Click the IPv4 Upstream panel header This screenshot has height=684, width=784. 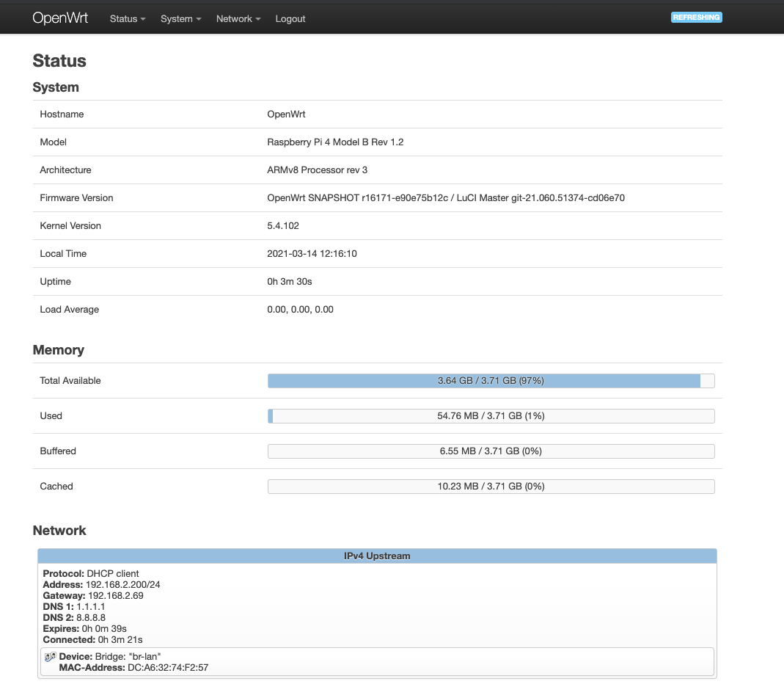[x=376, y=556]
